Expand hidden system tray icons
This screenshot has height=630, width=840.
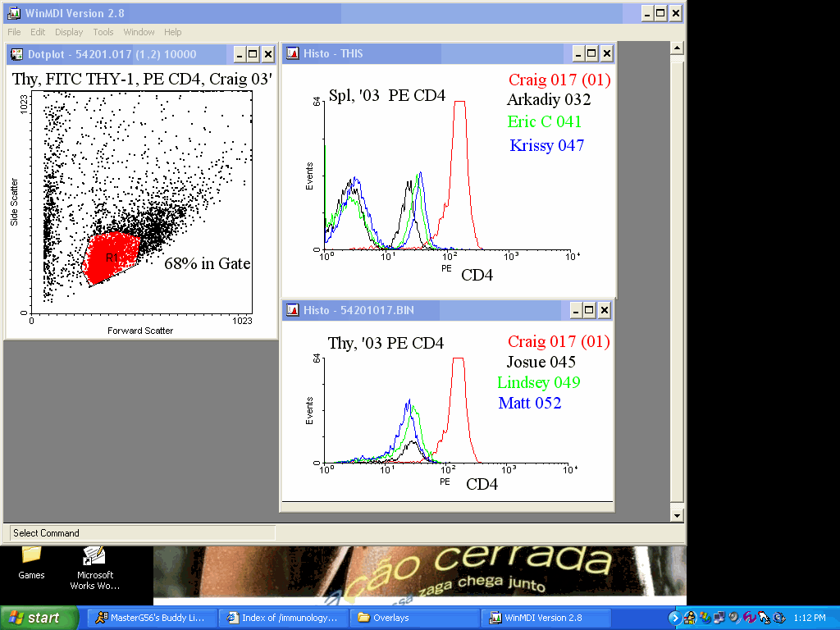click(675, 618)
